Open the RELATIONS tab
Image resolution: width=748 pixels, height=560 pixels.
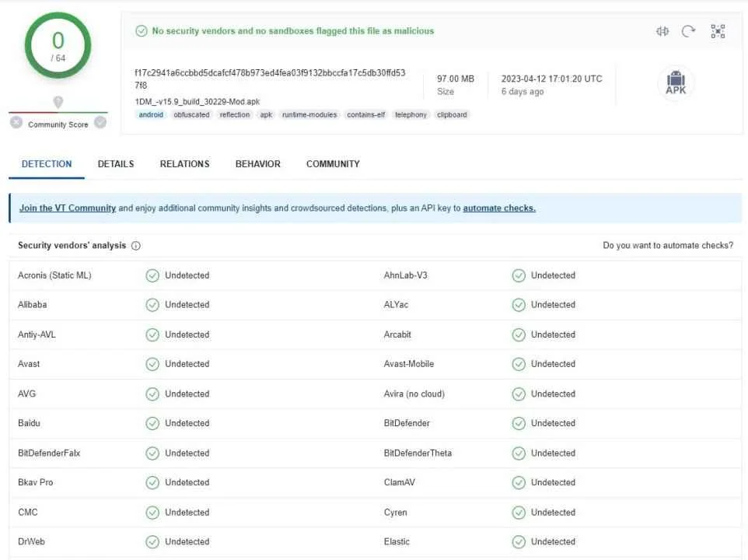click(x=184, y=164)
